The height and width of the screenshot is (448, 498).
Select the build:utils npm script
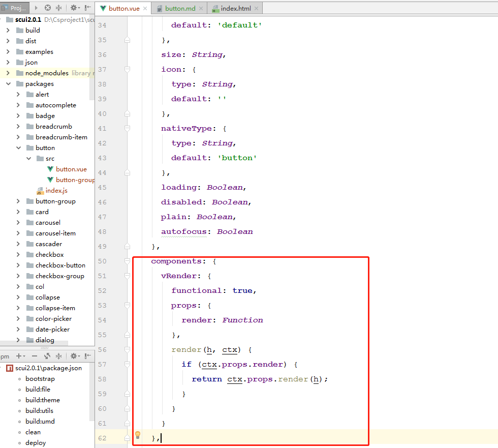click(x=40, y=410)
